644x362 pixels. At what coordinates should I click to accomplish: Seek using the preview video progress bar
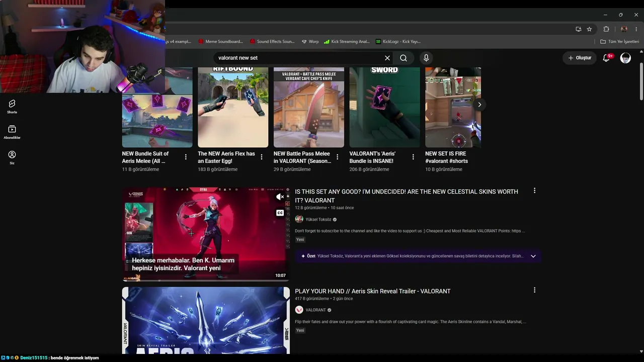tap(206, 280)
